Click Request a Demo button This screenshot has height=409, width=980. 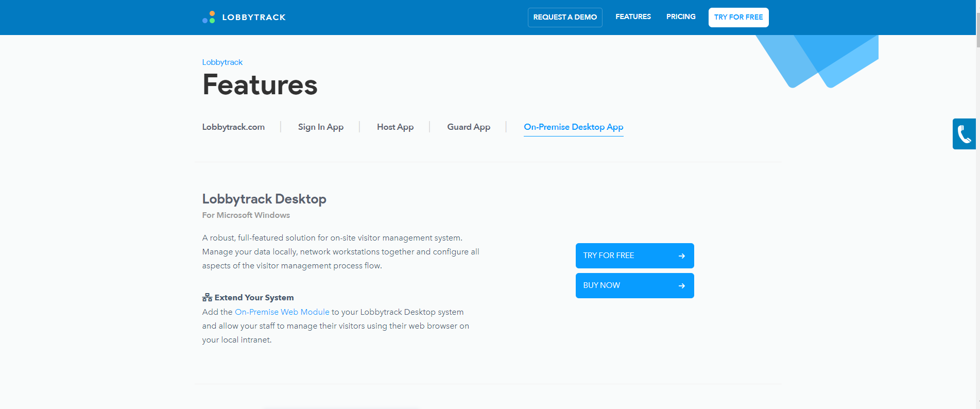pyautogui.click(x=565, y=17)
